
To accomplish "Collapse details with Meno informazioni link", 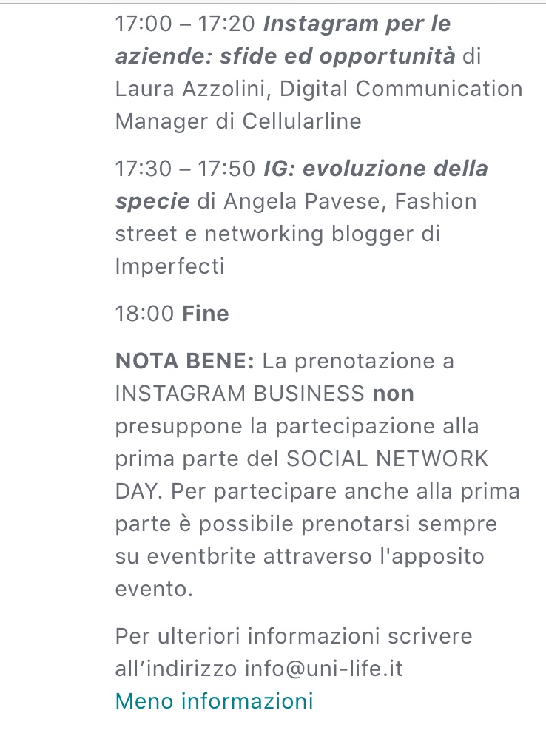I will click(x=214, y=700).
